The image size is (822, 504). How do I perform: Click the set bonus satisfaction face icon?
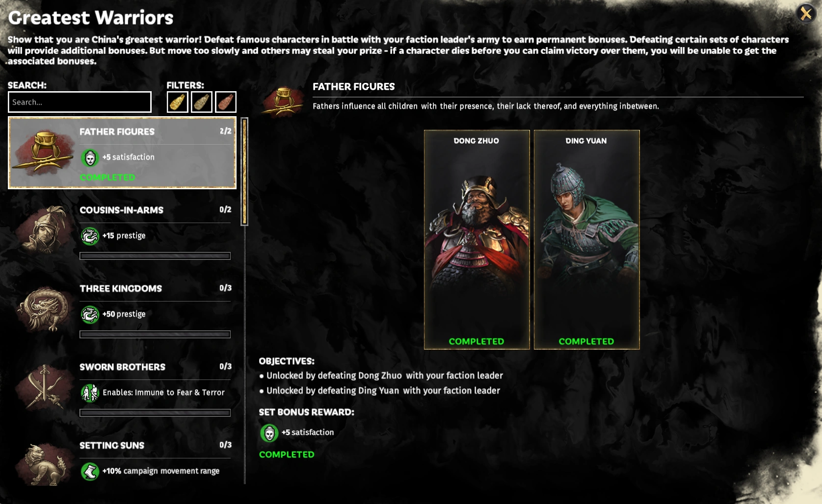(269, 433)
